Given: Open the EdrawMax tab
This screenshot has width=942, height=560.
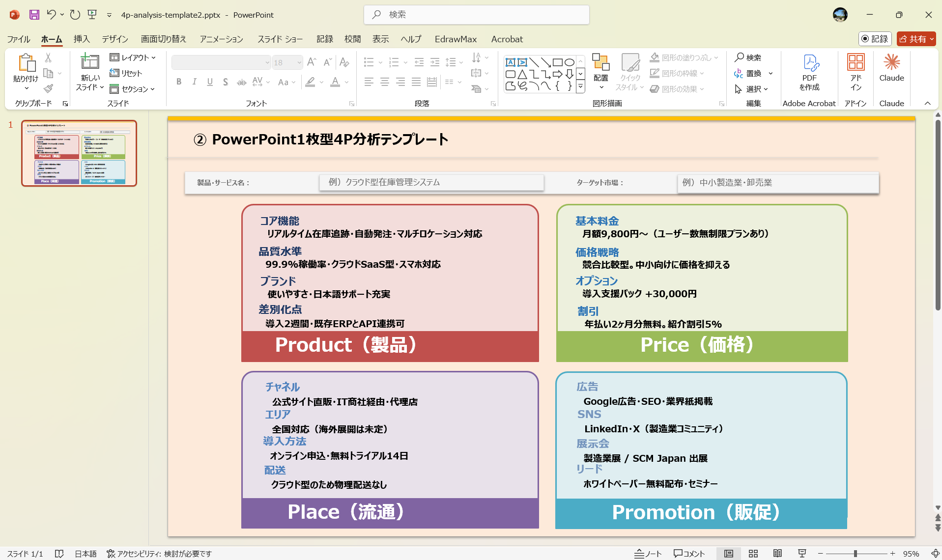Looking at the screenshot, I should (x=456, y=39).
